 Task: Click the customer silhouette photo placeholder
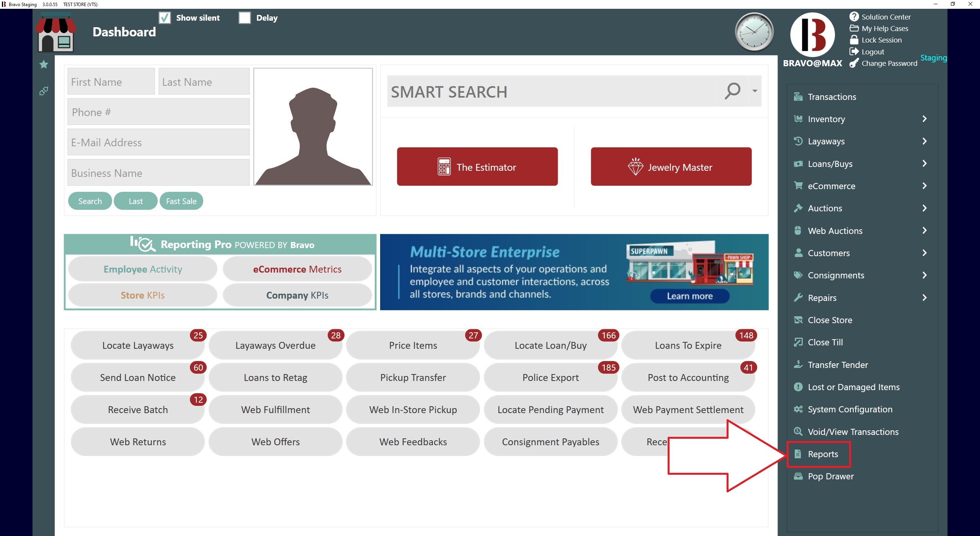(313, 127)
